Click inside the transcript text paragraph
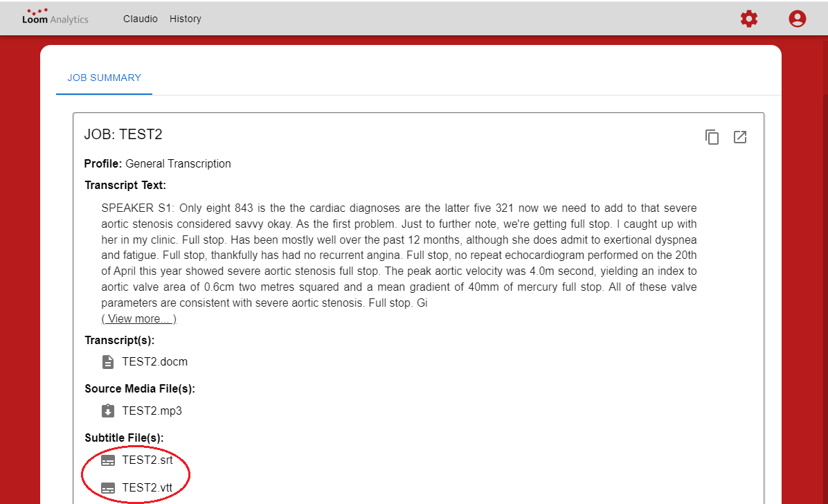Viewport: 828px width, 504px height. [x=399, y=255]
